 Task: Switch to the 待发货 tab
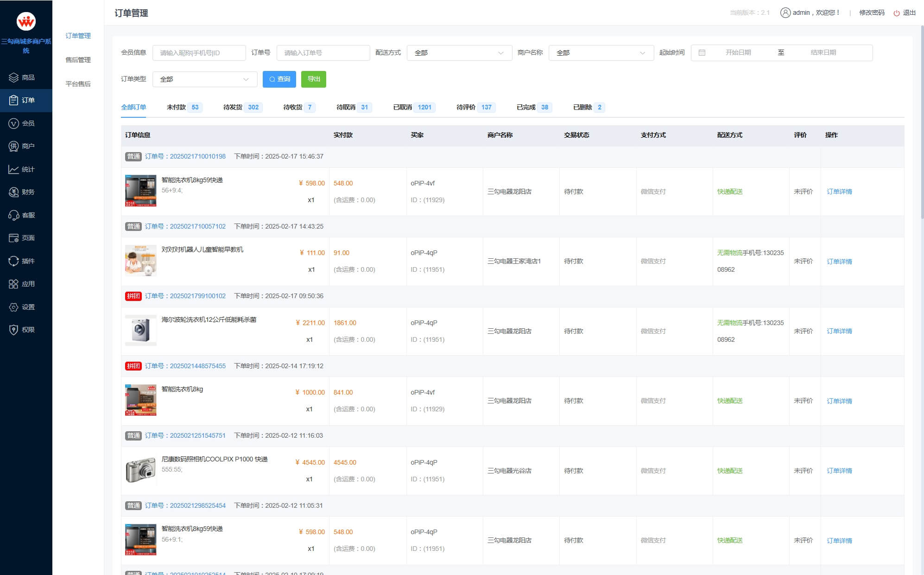click(x=233, y=107)
